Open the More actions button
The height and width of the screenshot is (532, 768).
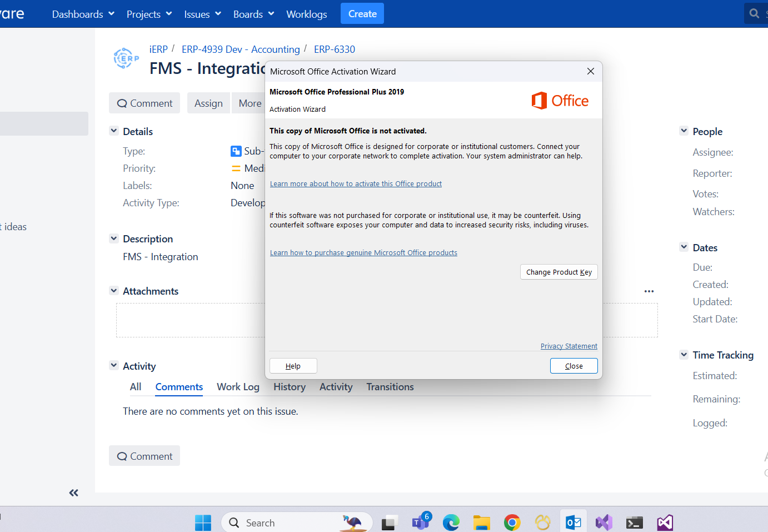249,103
